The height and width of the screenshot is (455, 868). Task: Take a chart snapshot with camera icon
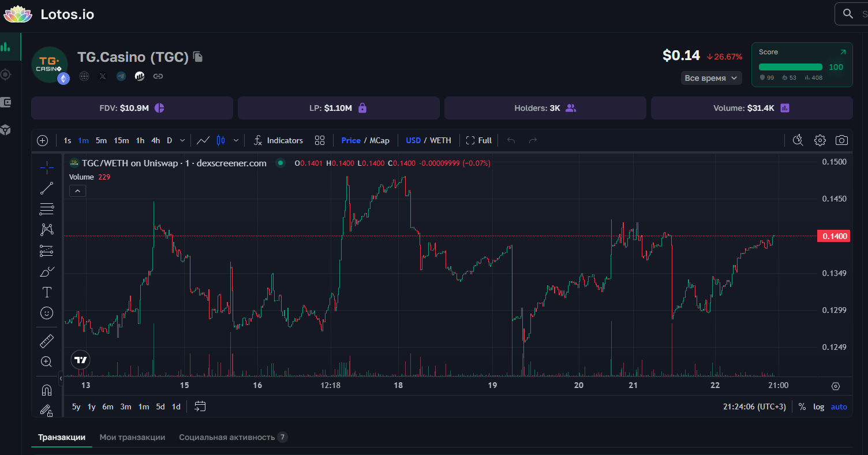[842, 140]
